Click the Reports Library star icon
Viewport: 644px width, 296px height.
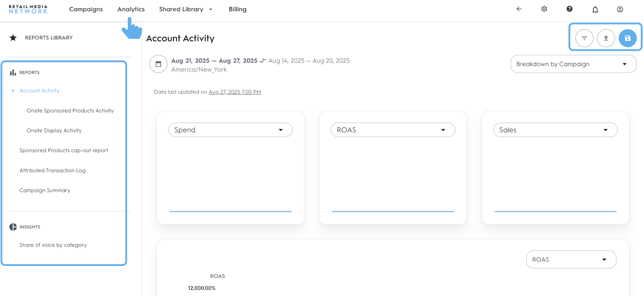[13, 38]
